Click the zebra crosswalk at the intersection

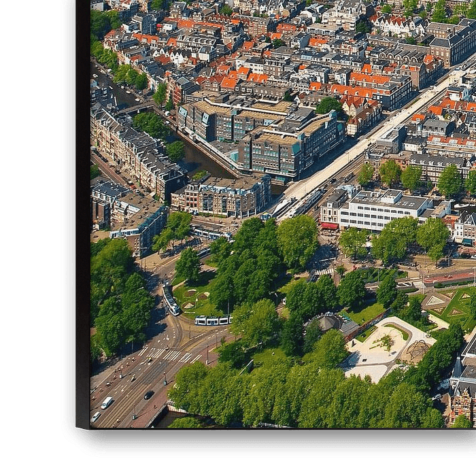(x=169, y=354)
